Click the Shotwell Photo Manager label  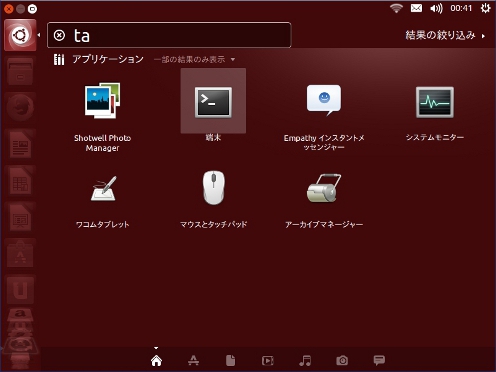point(102,143)
